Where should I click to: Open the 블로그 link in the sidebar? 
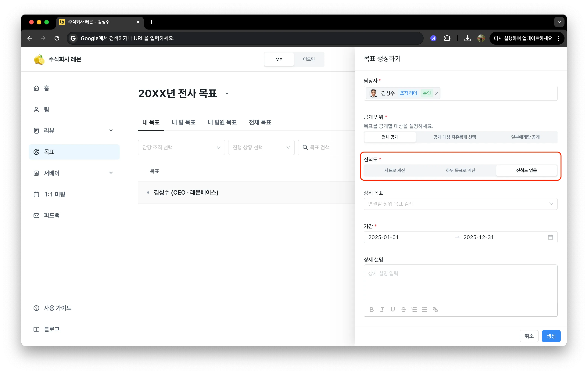[x=74, y=329]
